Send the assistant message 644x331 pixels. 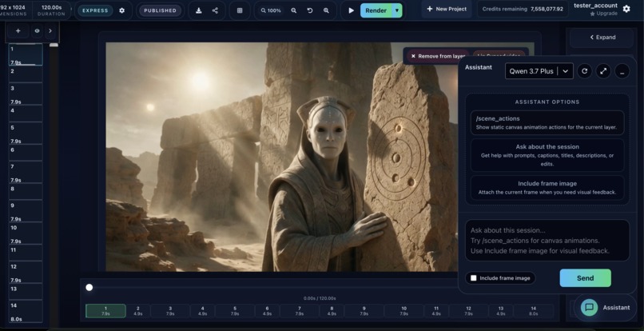(x=585, y=278)
